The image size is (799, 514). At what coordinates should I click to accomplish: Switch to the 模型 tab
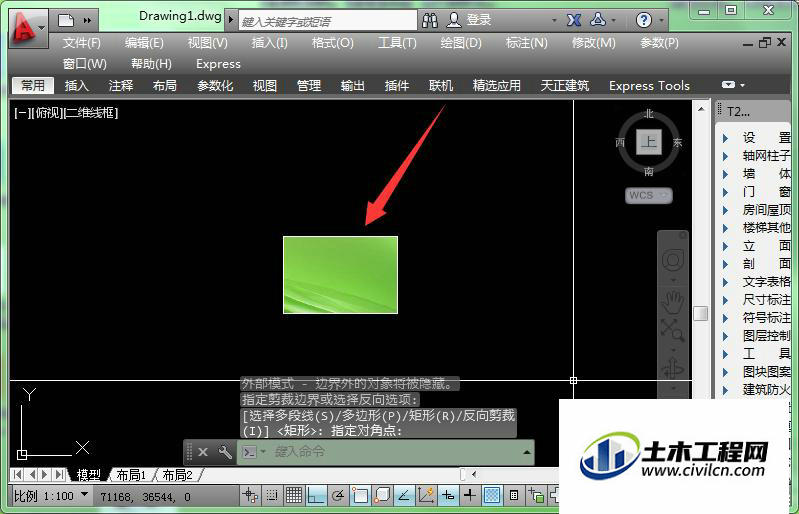coord(88,475)
